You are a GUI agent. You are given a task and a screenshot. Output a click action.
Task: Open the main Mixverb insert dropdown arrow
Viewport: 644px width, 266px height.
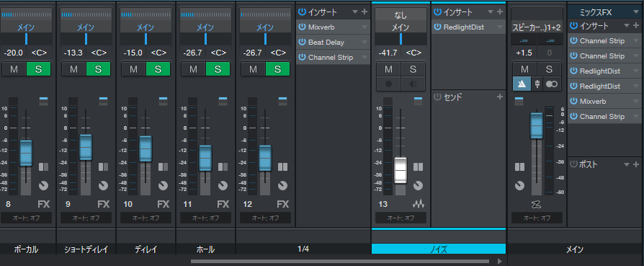pos(636,101)
